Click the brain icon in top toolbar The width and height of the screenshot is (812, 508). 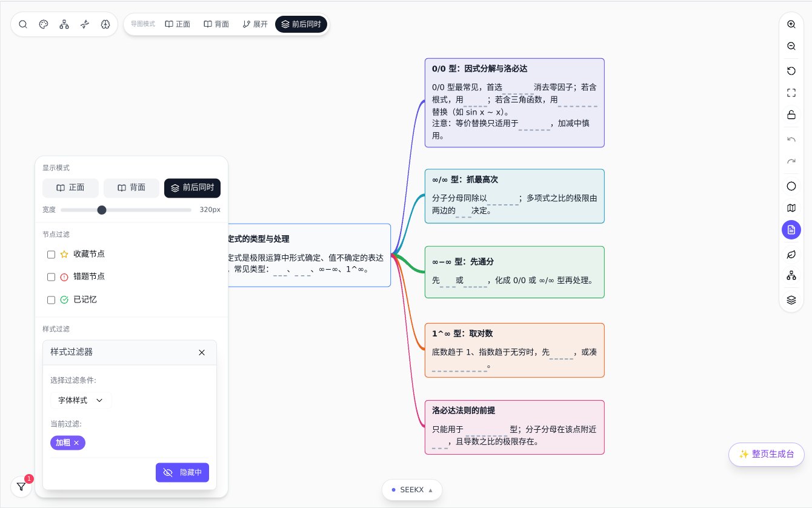click(105, 24)
